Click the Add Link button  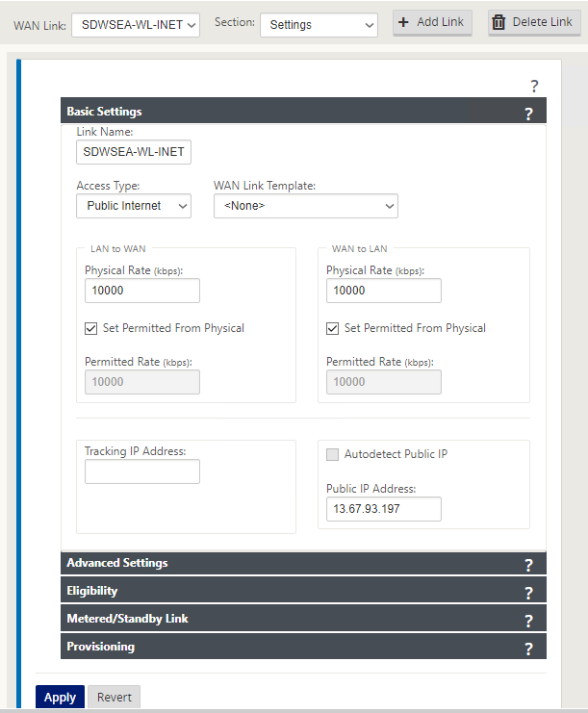click(432, 22)
